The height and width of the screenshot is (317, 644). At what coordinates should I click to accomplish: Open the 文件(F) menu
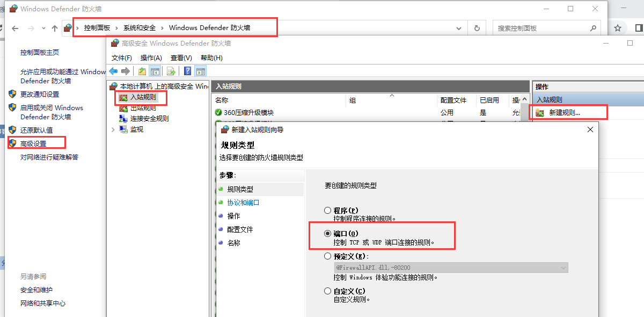coord(121,58)
